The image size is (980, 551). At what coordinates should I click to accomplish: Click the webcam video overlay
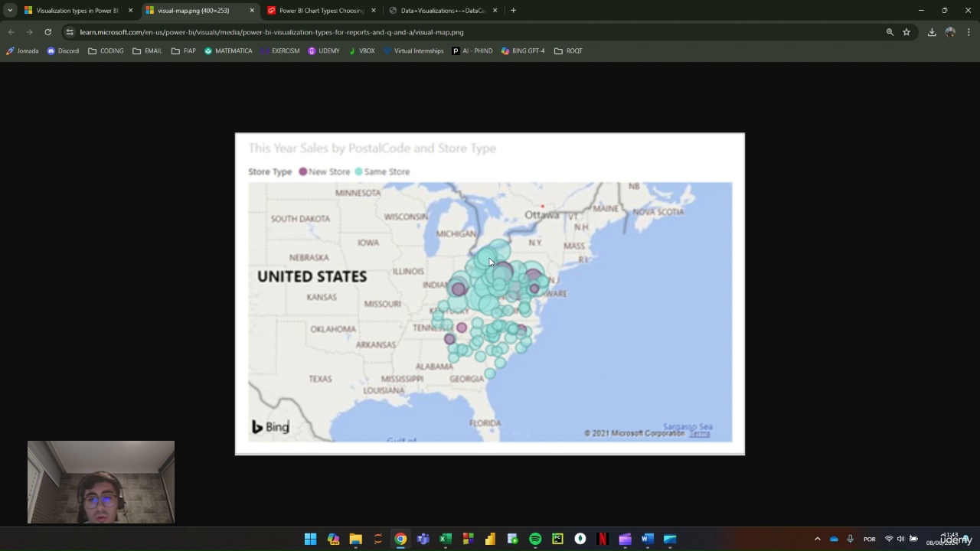(101, 482)
